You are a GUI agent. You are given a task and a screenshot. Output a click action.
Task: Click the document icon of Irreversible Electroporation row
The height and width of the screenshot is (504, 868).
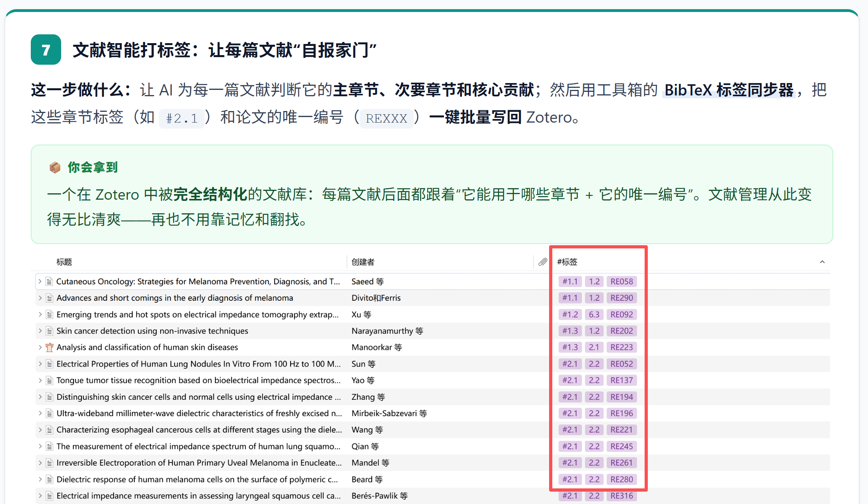tap(49, 463)
